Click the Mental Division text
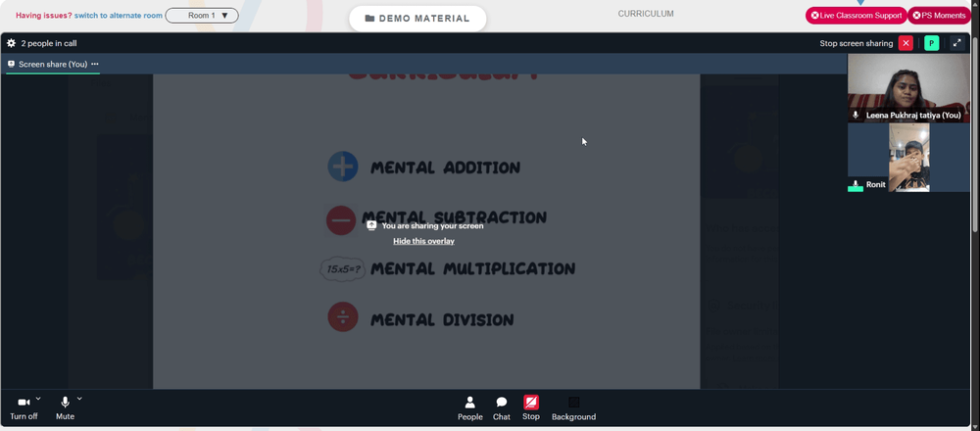 443,319
